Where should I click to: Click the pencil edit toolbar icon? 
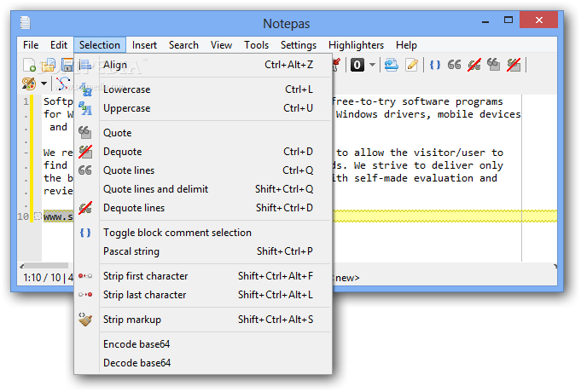(411, 65)
